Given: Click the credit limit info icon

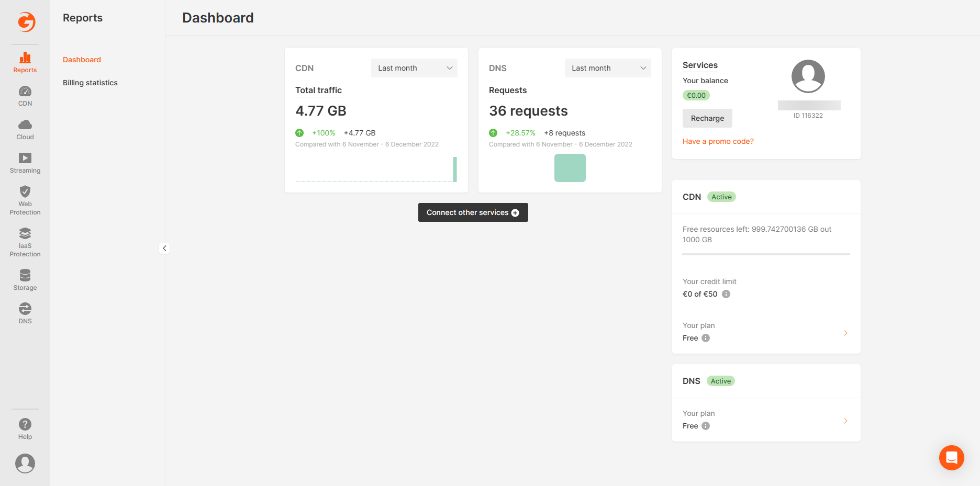Looking at the screenshot, I should [726, 294].
